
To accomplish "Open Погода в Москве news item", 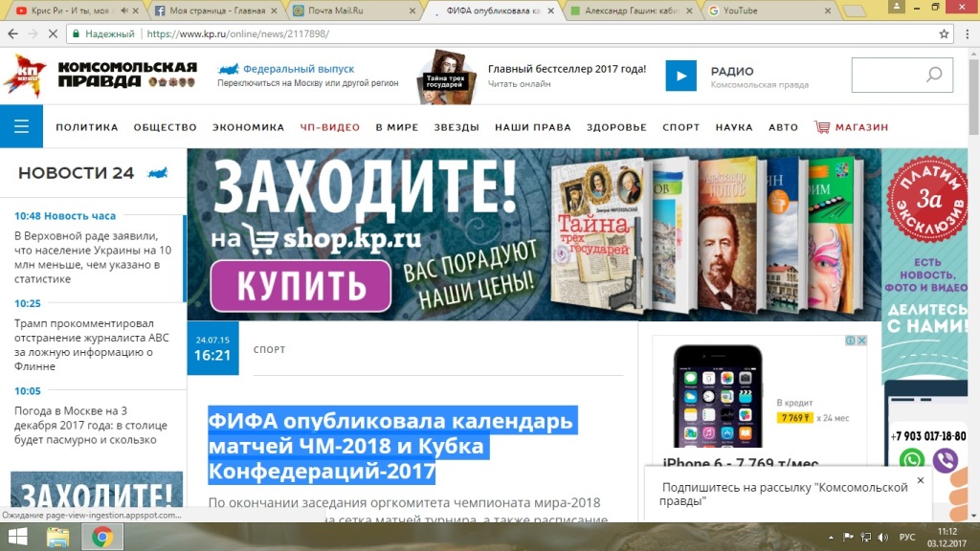I will [91, 425].
